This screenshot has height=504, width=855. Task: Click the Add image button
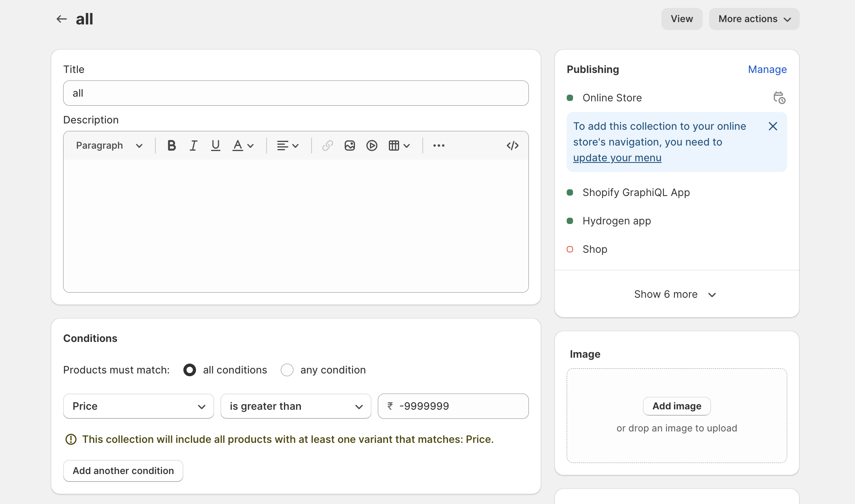(x=676, y=406)
